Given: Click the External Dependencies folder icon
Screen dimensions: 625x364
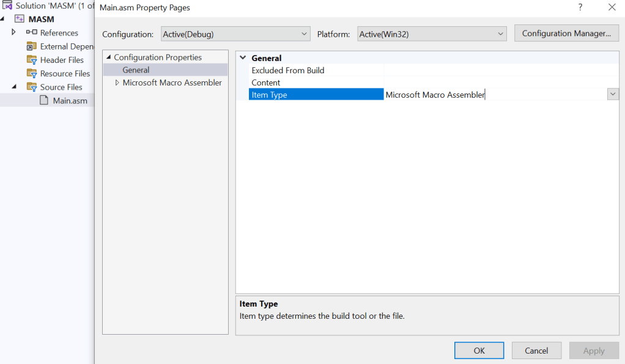Looking at the screenshot, I should [31, 46].
